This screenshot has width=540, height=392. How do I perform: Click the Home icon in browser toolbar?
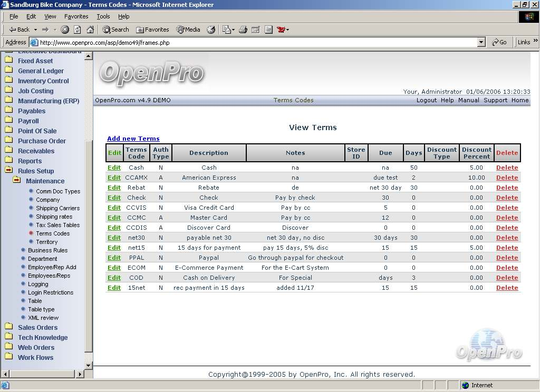(90, 30)
